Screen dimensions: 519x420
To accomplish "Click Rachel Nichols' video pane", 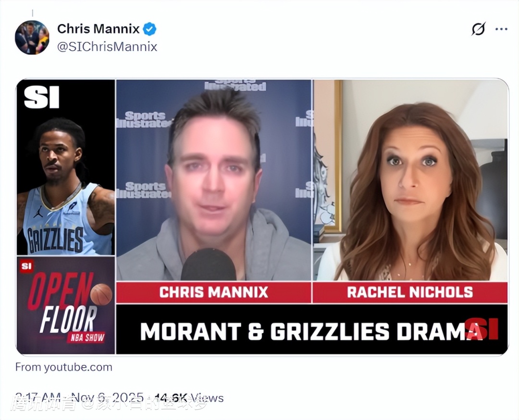I will (410, 180).
